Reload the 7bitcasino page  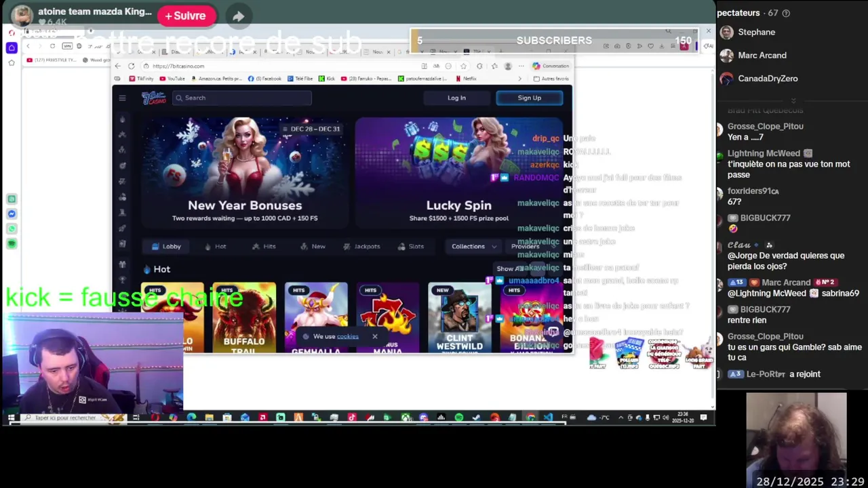(x=131, y=66)
